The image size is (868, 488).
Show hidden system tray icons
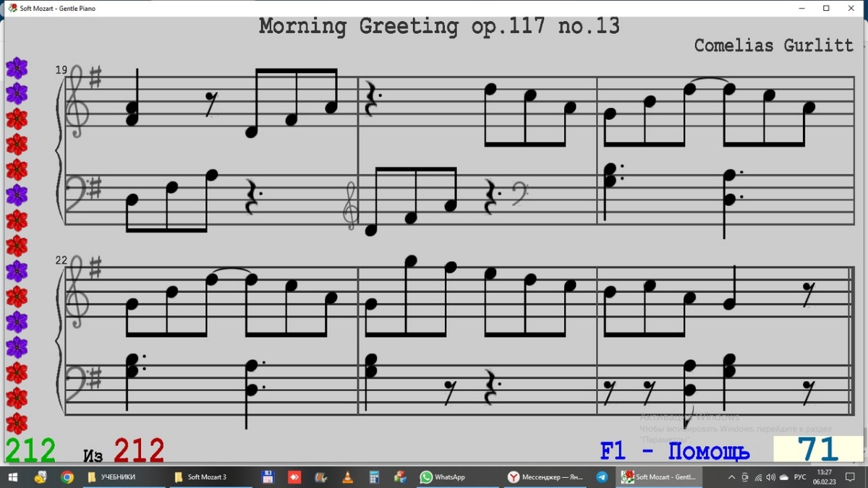[731, 477]
